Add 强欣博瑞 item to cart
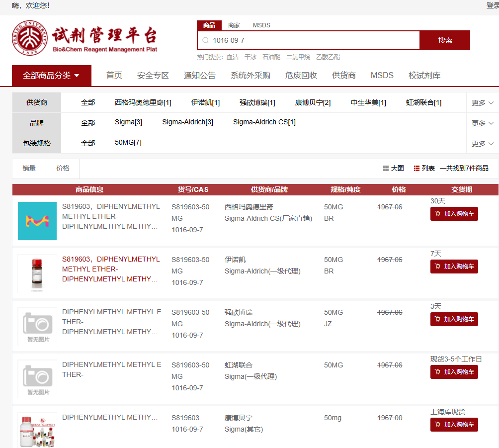 [454, 319]
